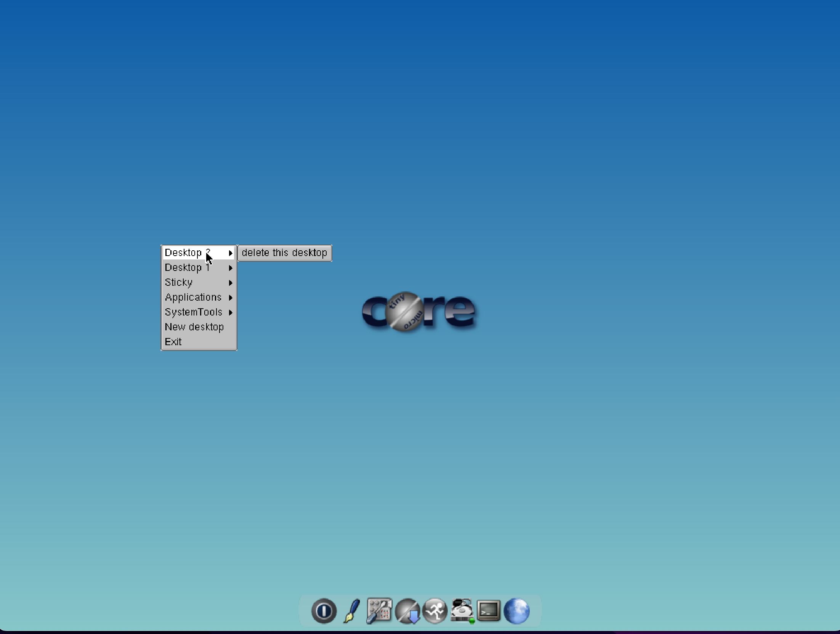Choose 'Exit' at the bottom of the menu
840x634 pixels.
173,341
